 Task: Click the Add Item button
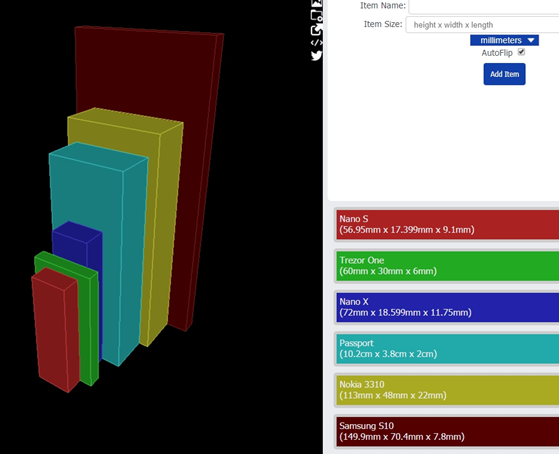click(x=504, y=74)
